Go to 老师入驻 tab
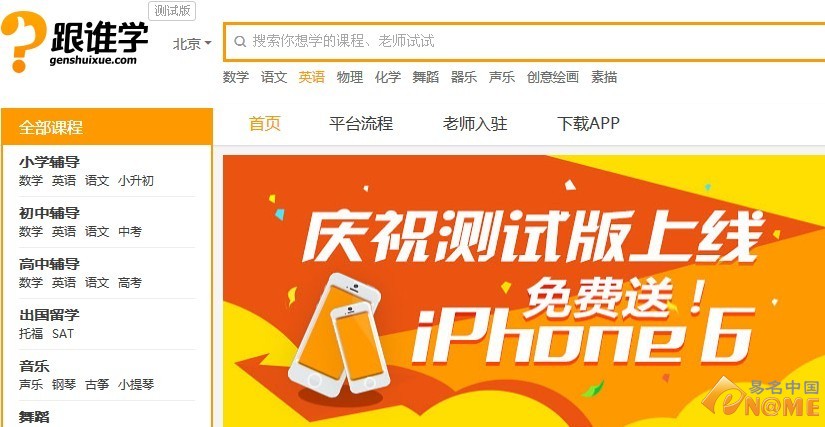Viewport: 825px width, 427px height. pos(475,124)
